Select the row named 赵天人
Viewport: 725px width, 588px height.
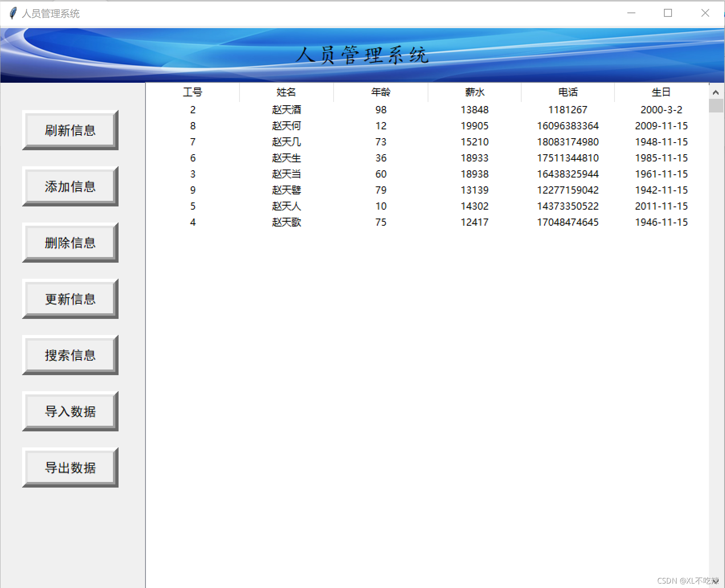point(427,206)
